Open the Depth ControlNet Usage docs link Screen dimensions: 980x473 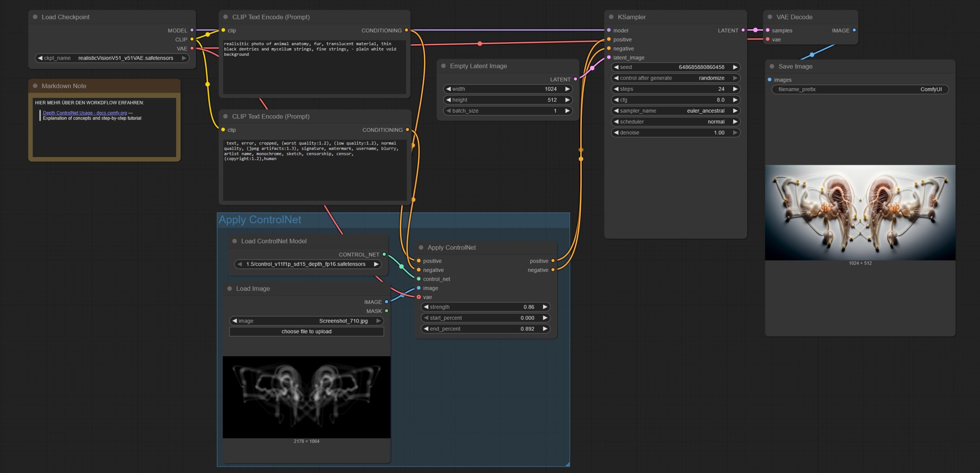(85, 113)
